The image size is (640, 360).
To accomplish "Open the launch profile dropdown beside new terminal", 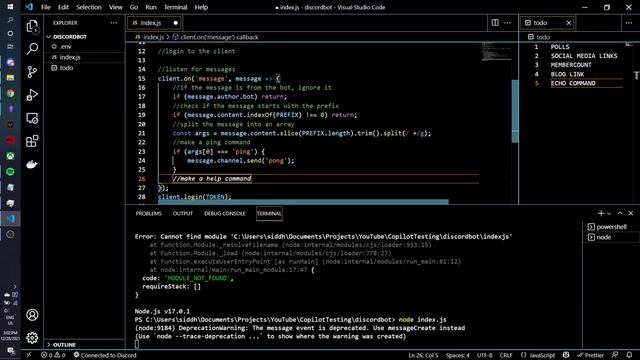I will (609, 213).
